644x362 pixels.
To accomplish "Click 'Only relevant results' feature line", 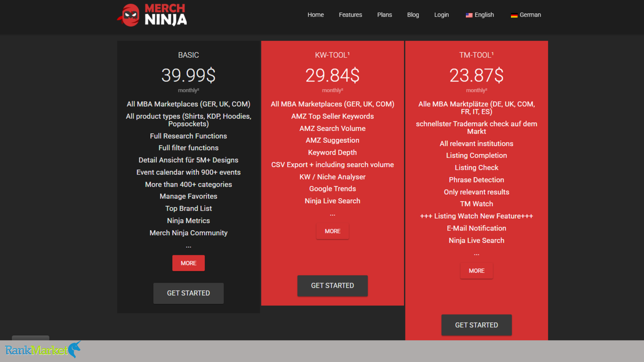I will tap(476, 192).
